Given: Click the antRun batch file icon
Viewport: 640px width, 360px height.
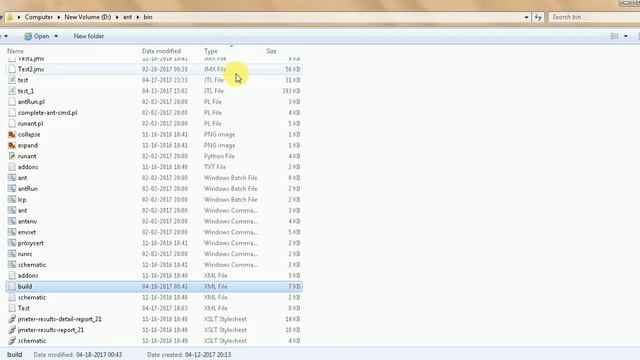Looking at the screenshot, I should coord(12,189).
